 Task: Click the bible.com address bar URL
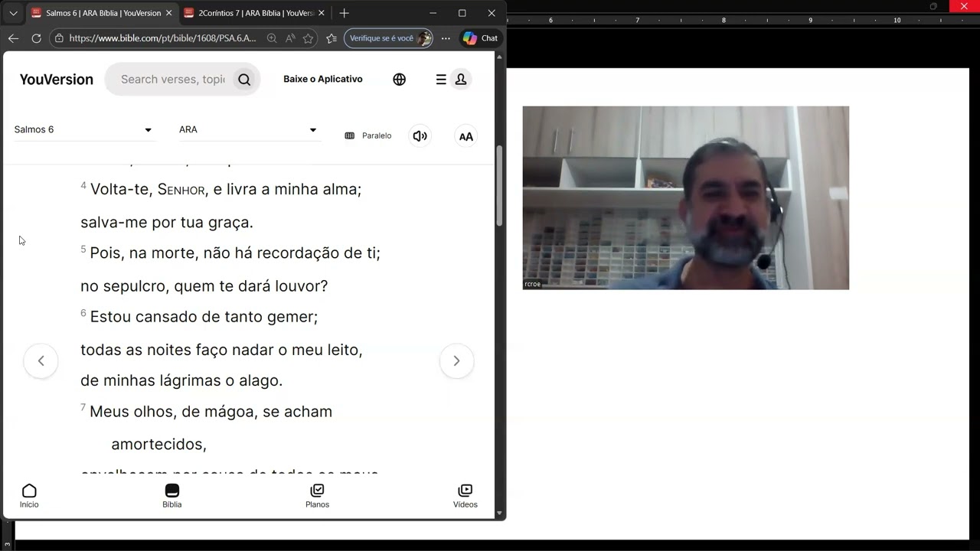162,37
